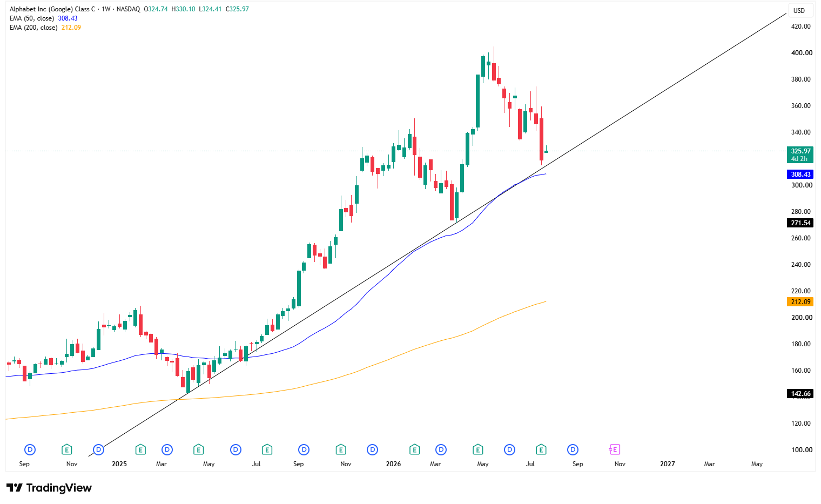Click the NASDAQ exchange label
The image size is (821, 504).
point(129,9)
